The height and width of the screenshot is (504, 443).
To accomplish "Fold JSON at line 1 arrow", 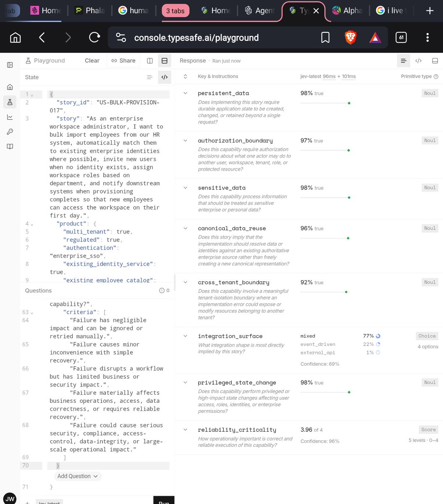I will 32,95.
